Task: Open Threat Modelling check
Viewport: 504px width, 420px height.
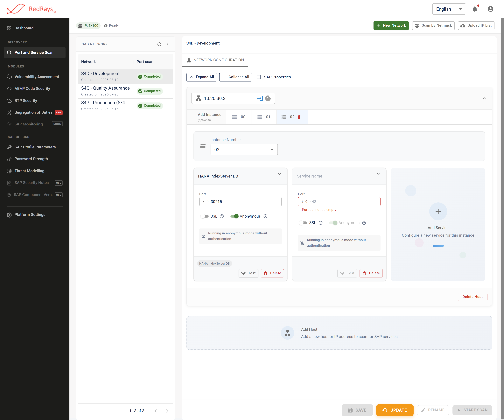Action: [35, 171]
